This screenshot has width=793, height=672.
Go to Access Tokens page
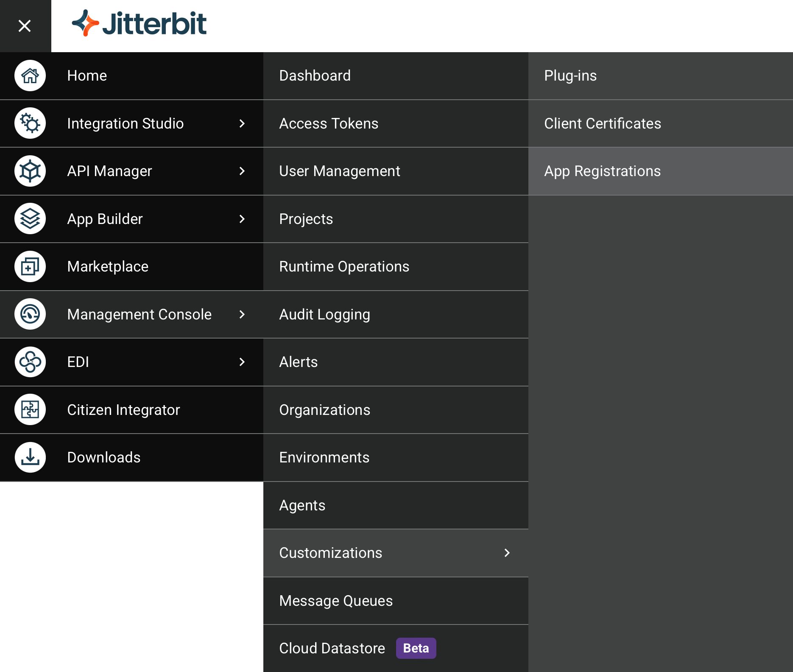396,123
